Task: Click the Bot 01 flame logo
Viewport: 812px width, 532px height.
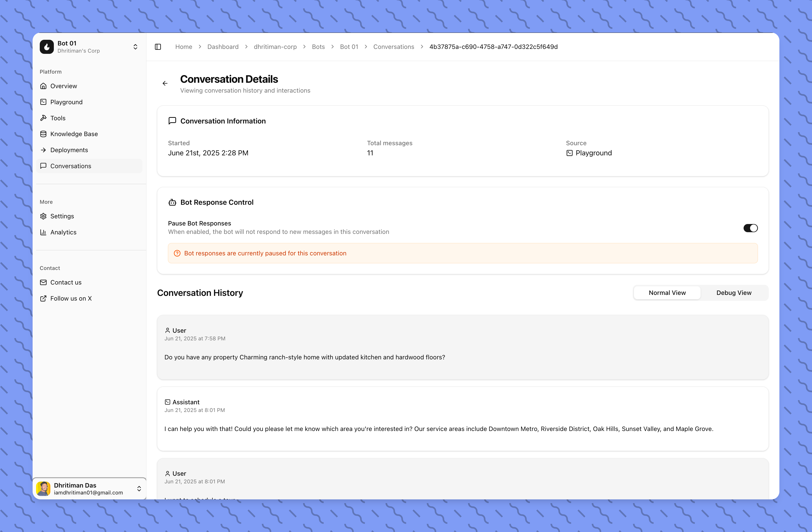Action: (x=47, y=47)
